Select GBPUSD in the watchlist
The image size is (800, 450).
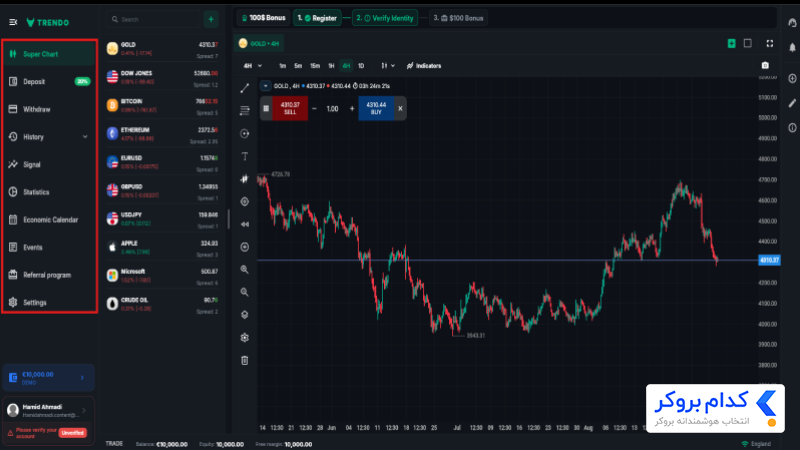(x=162, y=190)
